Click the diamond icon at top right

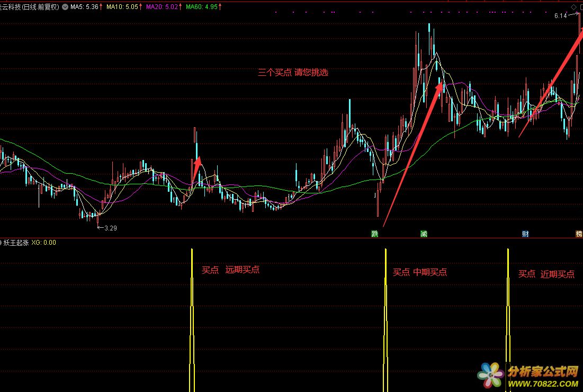coord(573,7)
